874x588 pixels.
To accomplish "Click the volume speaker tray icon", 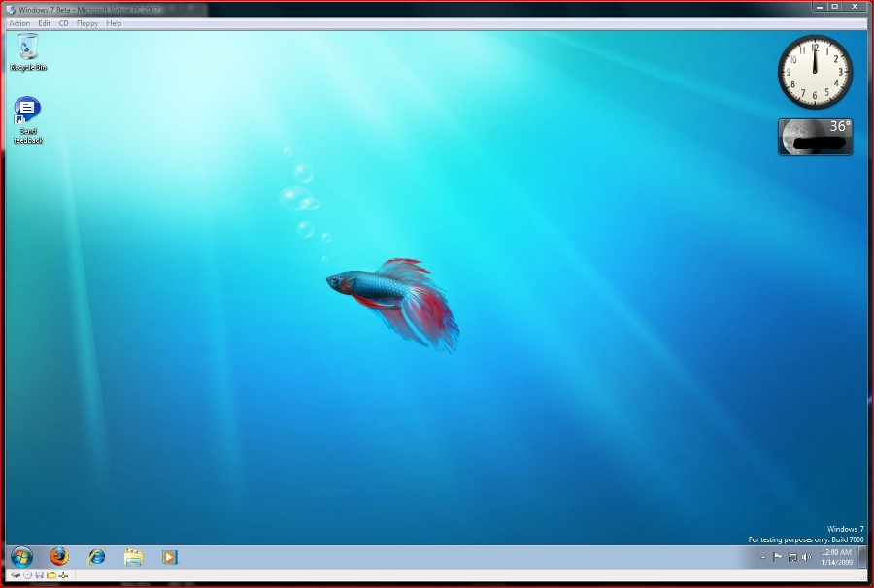I will [807, 557].
